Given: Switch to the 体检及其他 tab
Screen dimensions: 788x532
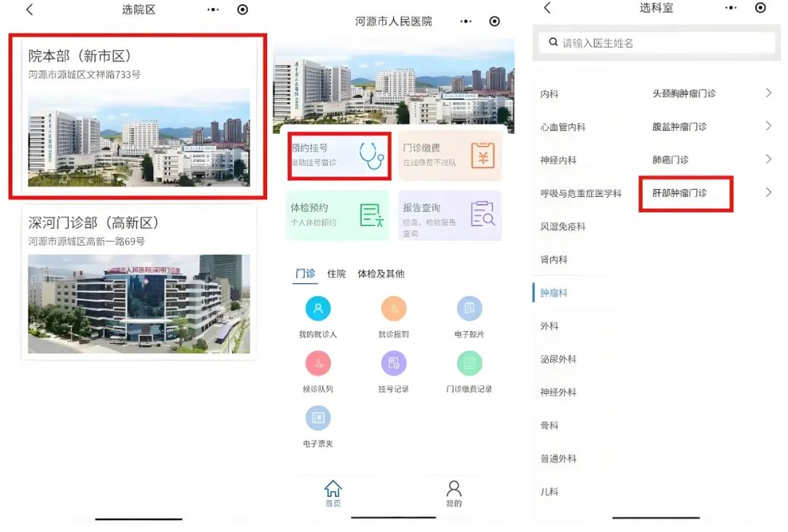Looking at the screenshot, I should [380, 274].
